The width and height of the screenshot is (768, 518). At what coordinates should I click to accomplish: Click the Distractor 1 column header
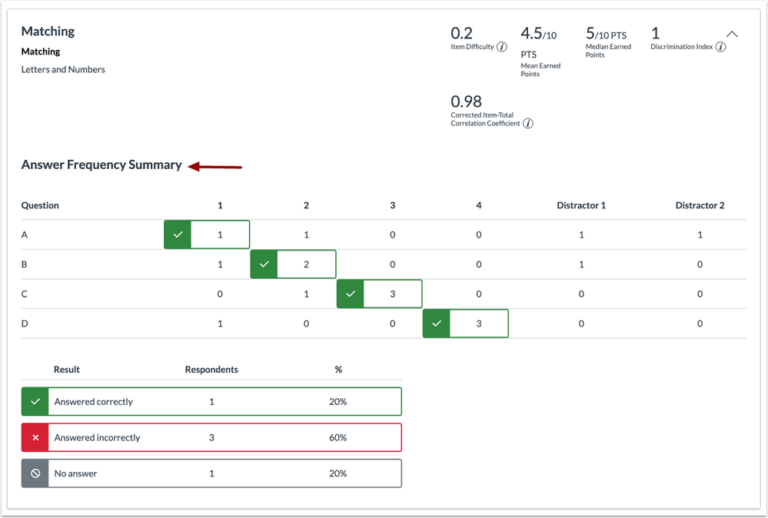pos(581,206)
